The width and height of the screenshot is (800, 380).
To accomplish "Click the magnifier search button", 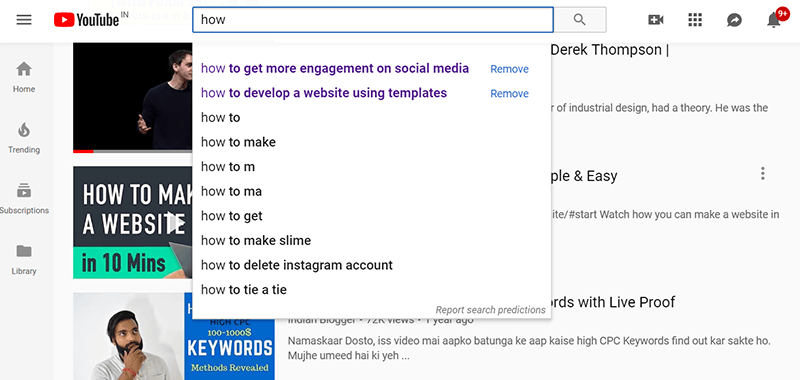I will point(580,20).
